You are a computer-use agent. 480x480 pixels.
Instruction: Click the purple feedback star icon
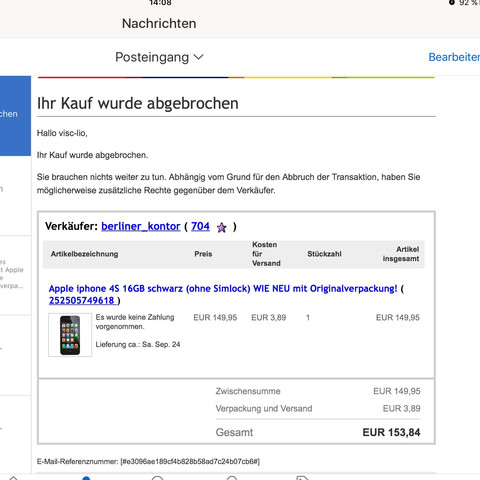222,228
